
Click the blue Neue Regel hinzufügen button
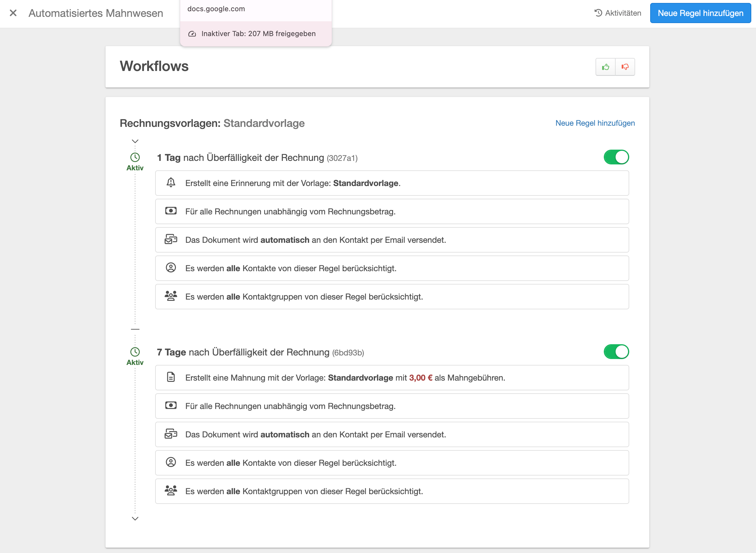[700, 13]
